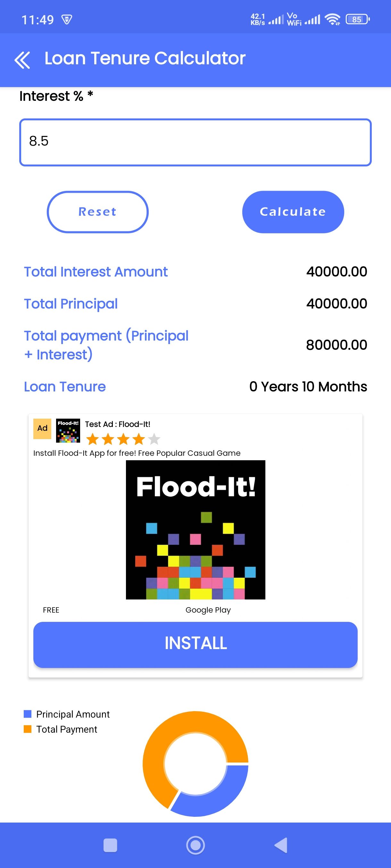Viewport: 391px width, 868px height.
Task: Click the Interest % input field
Action: (x=195, y=142)
